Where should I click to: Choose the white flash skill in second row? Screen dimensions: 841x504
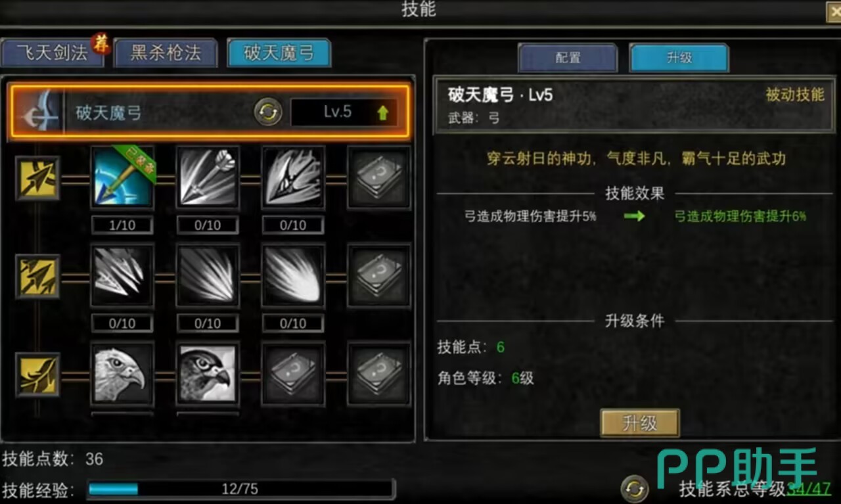[293, 276]
